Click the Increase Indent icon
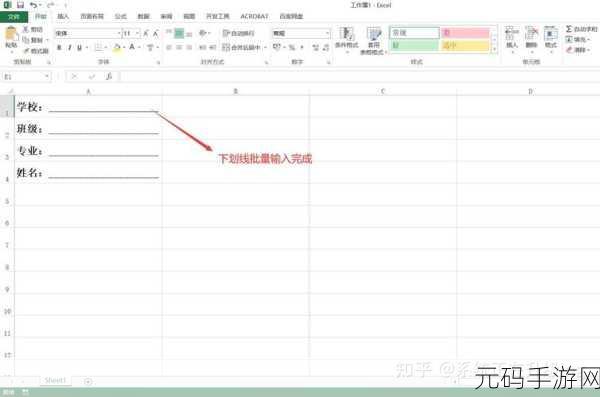This screenshot has height=397, width=600. coord(213,47)
